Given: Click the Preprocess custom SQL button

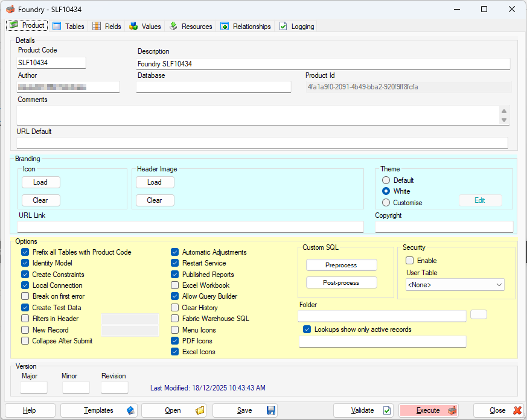Looking at the screenshot, I should click(x=342, y=265).
